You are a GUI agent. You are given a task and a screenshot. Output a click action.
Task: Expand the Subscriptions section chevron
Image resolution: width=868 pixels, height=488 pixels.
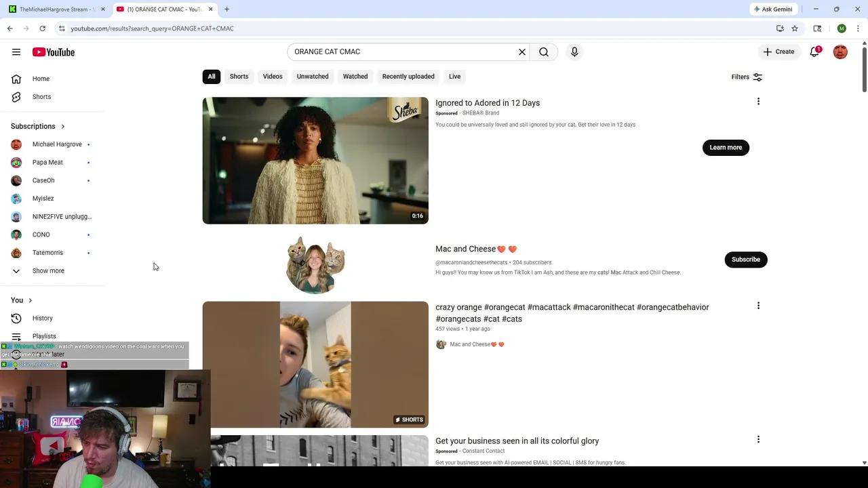click(63, 126)
